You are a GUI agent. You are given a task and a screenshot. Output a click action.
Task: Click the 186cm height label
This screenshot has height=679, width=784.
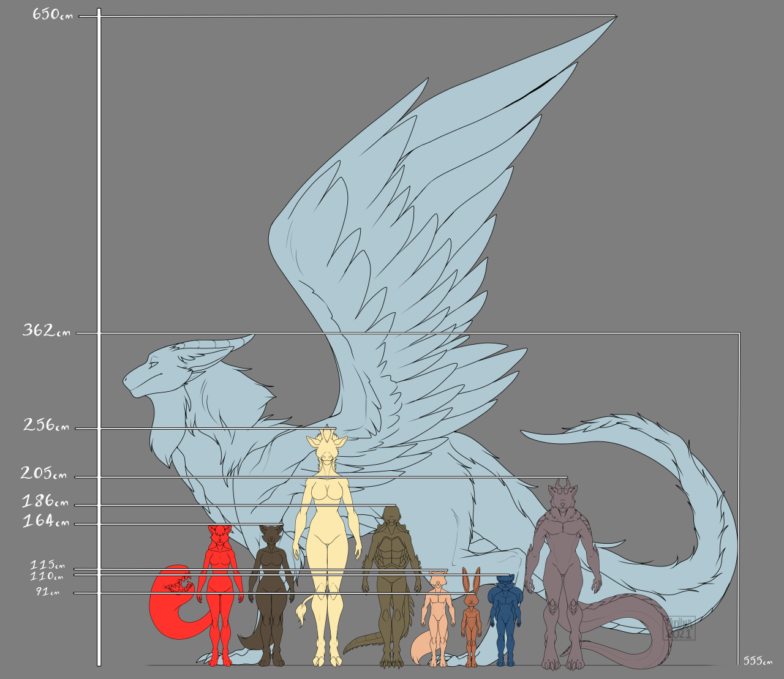pyautogui.click(x=45, y=501)
